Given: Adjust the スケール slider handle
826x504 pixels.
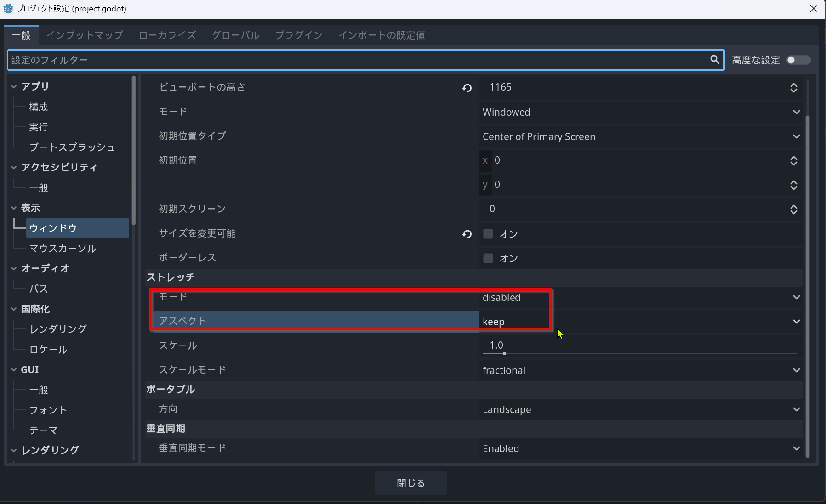Looking at the screenshot, I should coord(504,354).
